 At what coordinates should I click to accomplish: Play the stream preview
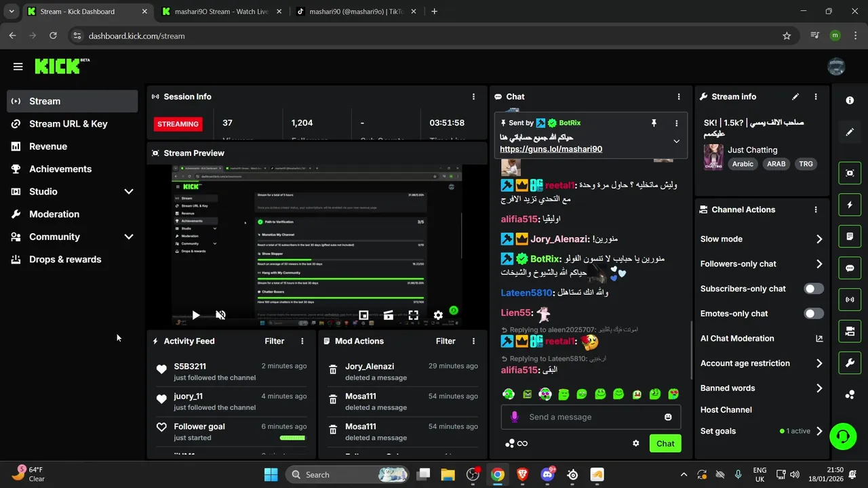(195, 315)
